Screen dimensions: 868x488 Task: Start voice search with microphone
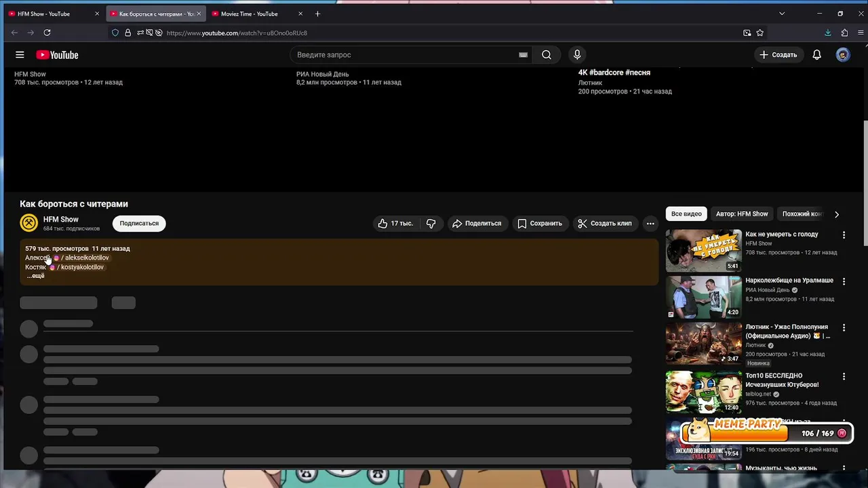click(x=577, y=55)
